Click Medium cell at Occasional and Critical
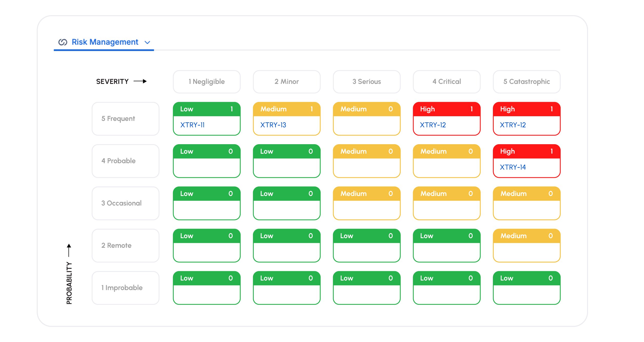The width and height of the screenshot is (644, 342). click(447, 203)
